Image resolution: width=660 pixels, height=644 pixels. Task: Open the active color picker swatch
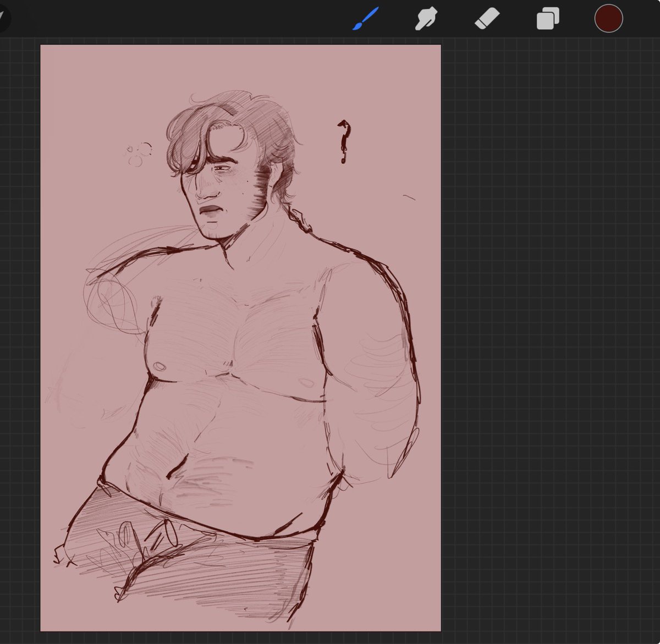(x=608, y=18)
